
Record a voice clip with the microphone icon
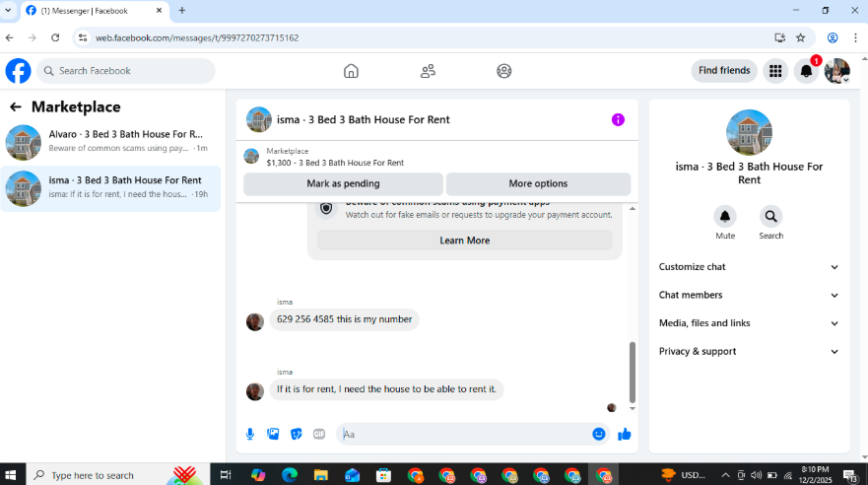coord(250,434)
